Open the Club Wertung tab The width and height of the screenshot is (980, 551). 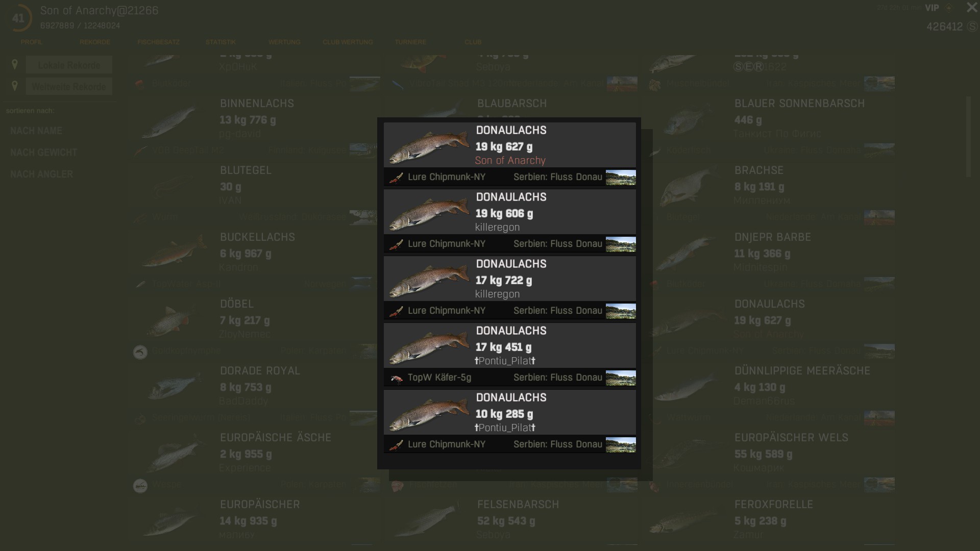point(348,42)
